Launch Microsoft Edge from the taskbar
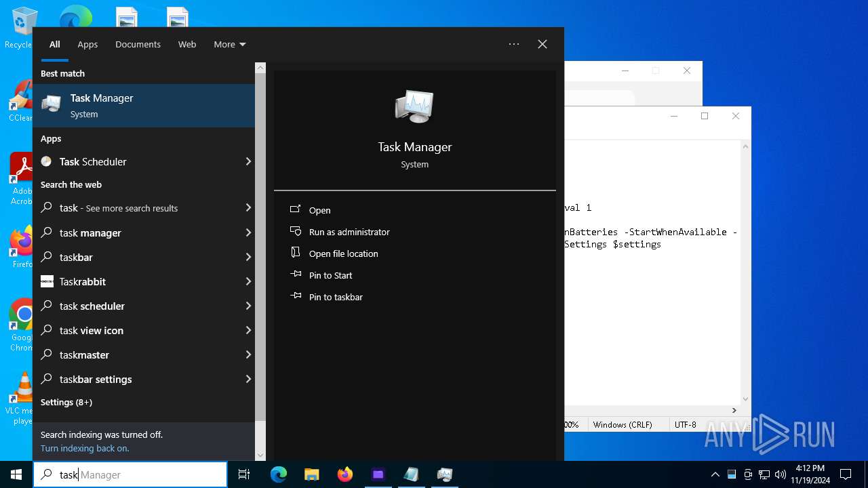Screen dimensions: 868x488 [279, 474]
